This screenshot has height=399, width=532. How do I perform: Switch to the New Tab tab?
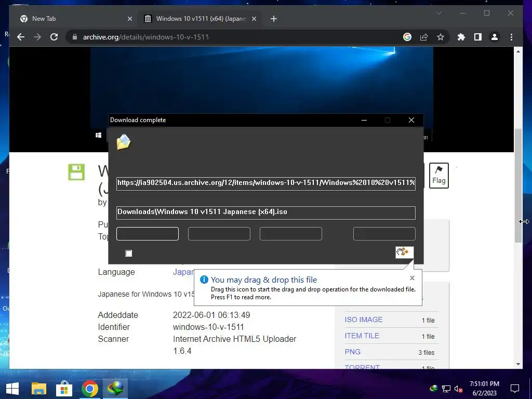point(76,19)
